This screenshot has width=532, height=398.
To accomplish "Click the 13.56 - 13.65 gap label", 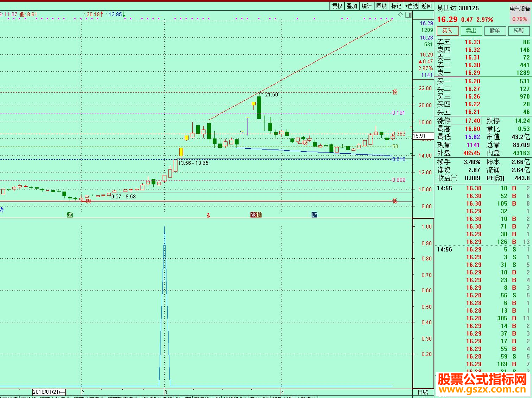I will [x=193, y=163].
